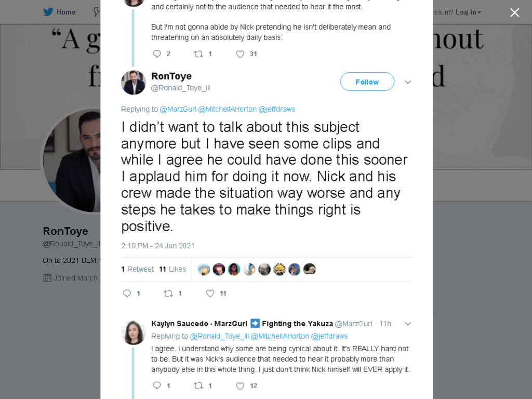The height and width of the screenshot is (399, 532).
Task: Open the Log in dropdown
Action: [468, 12]
